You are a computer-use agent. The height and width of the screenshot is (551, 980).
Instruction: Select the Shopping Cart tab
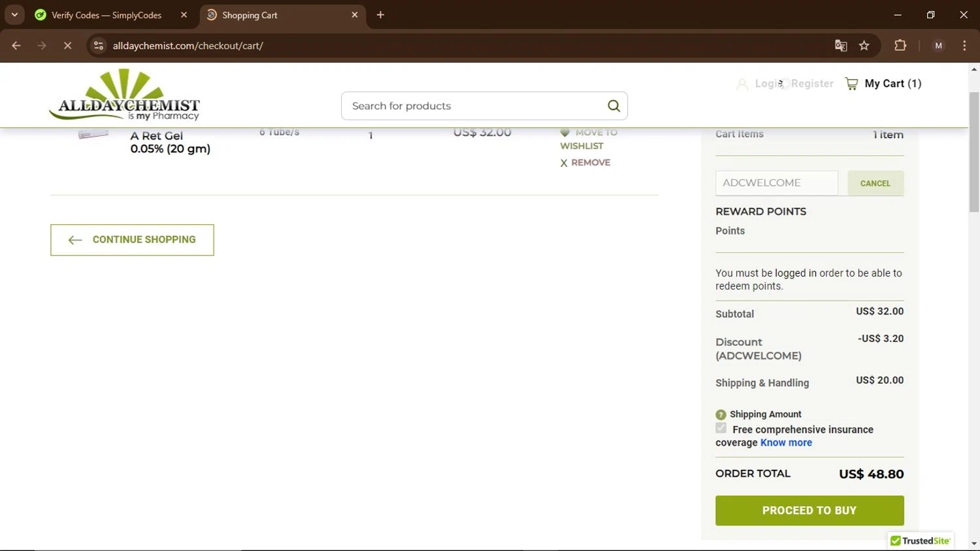coord(250,15)
